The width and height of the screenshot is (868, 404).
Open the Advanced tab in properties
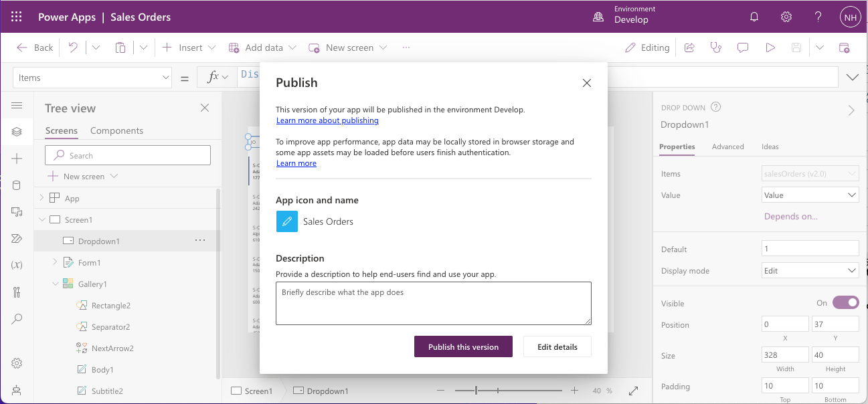click(727, 146)
